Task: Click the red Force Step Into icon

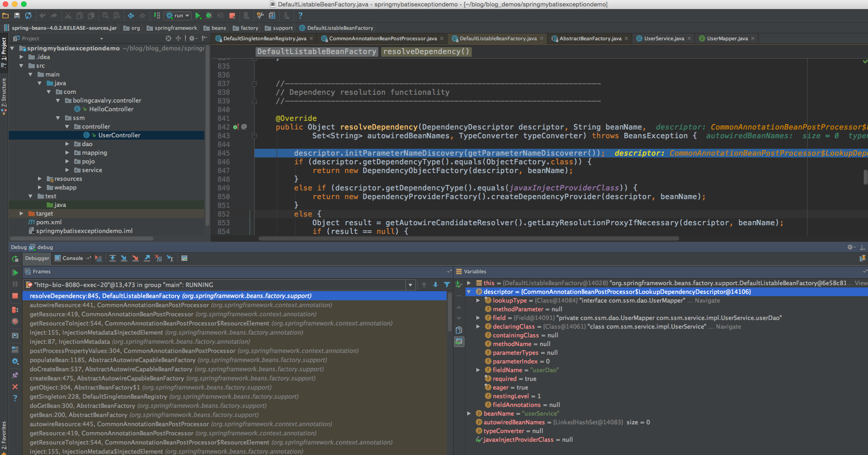Action: [136, 258]
